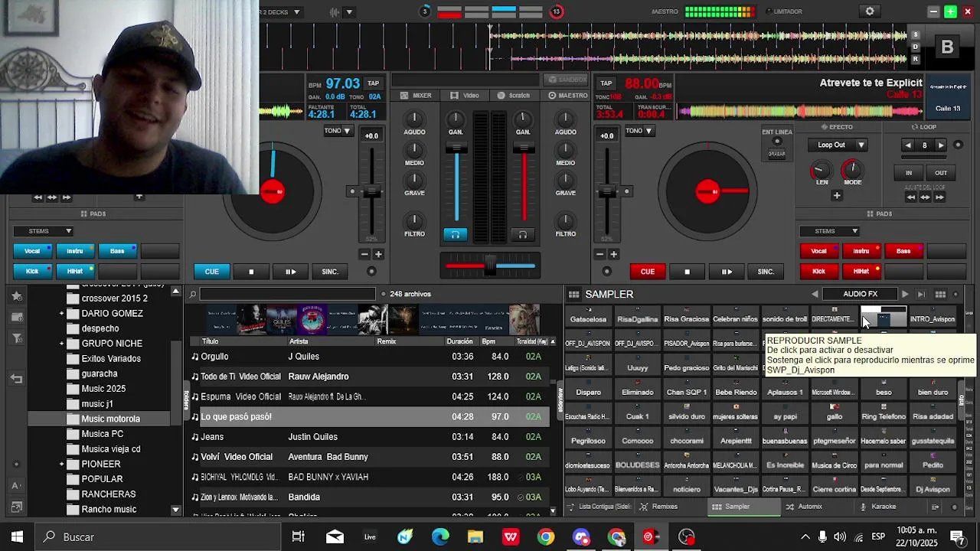Open the settings gear at top
This screenshot has width=980, height=551.
(x=869, y=11)
